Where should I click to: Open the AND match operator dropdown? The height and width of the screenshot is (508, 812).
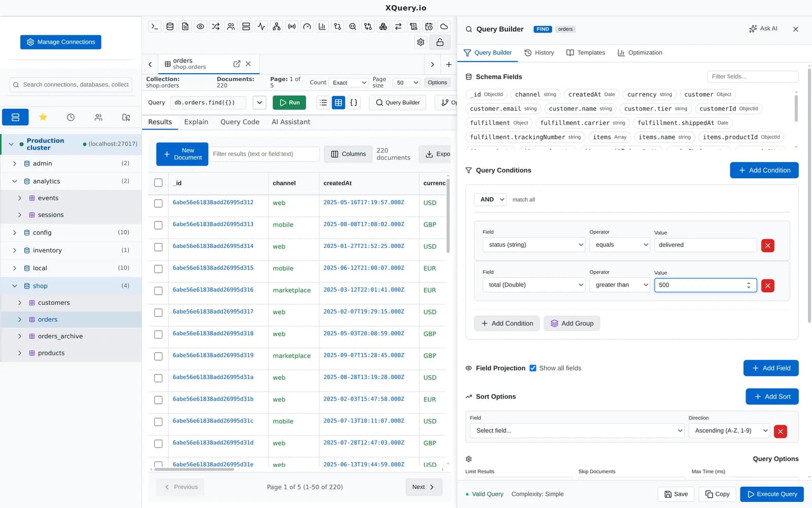[x=490, y=200]
